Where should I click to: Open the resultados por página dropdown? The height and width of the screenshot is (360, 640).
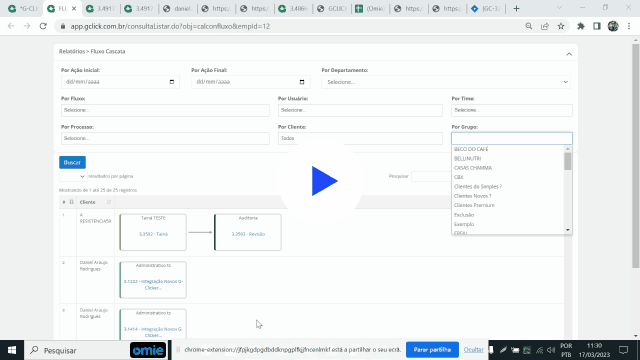pos(73,176)
